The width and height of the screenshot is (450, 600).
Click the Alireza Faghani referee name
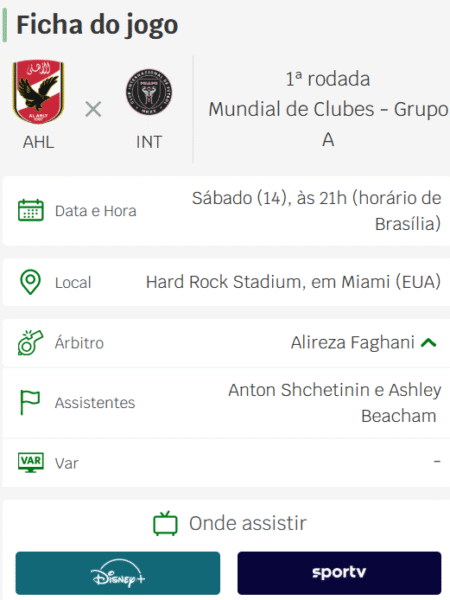352,342
